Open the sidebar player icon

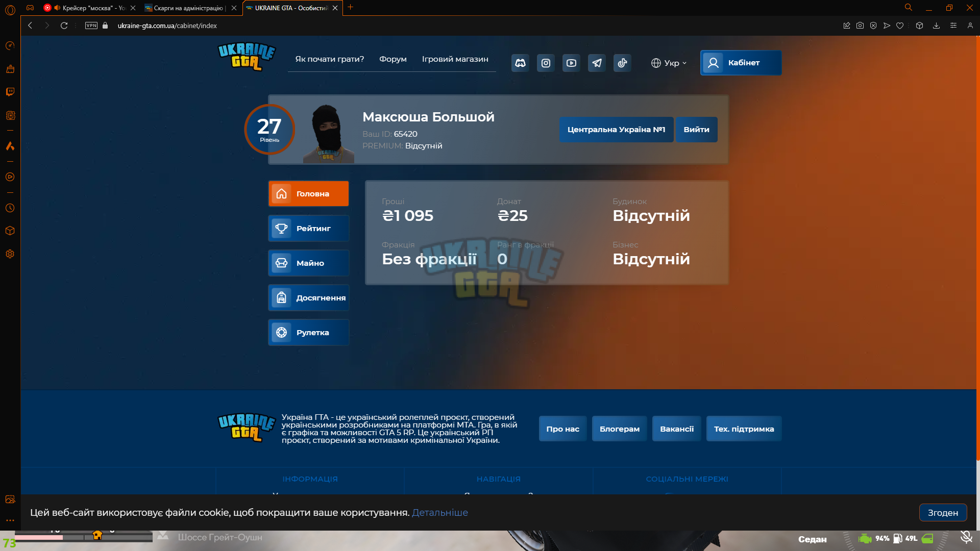click(10, 177)
